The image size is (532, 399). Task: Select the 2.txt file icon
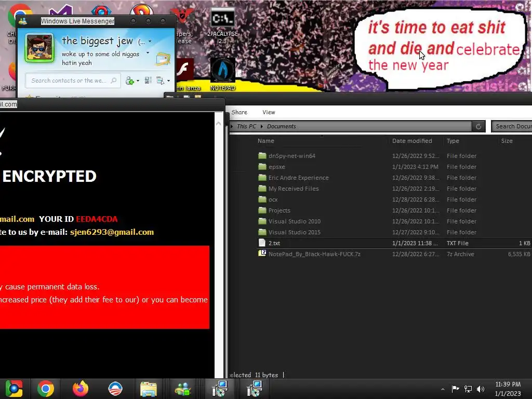coord(262,243)
